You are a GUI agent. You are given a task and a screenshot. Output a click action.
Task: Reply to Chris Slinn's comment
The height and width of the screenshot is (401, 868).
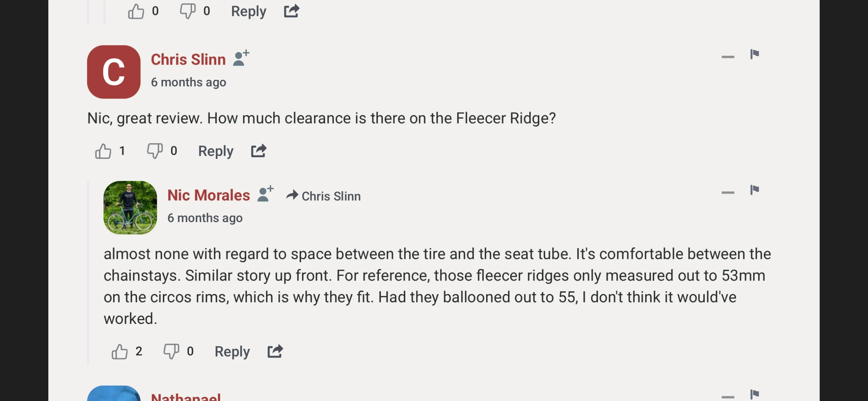[x=216, y=151]
